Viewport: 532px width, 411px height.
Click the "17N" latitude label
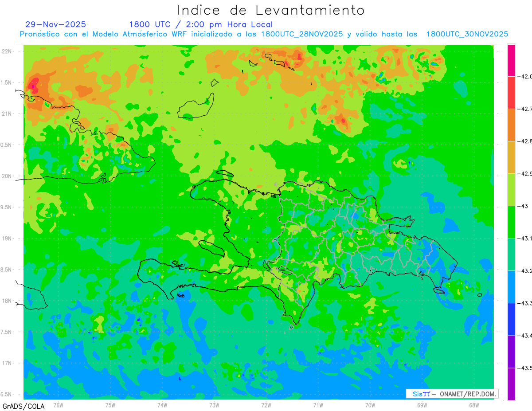[7, 363]
